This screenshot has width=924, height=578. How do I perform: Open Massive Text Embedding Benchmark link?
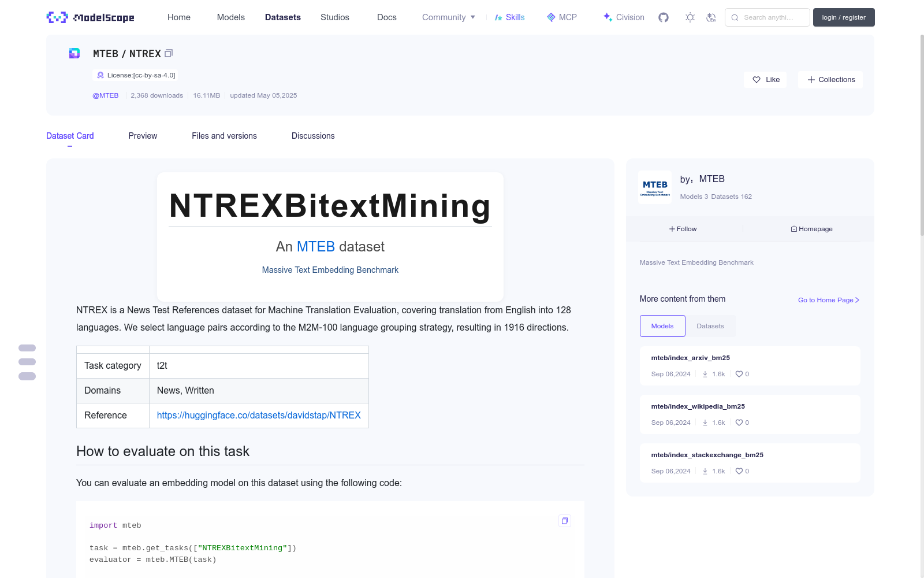tap(330, 270)
